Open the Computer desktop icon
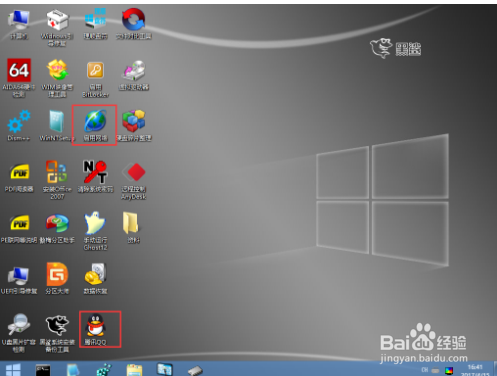497x376 pixels. click(19, 24)
